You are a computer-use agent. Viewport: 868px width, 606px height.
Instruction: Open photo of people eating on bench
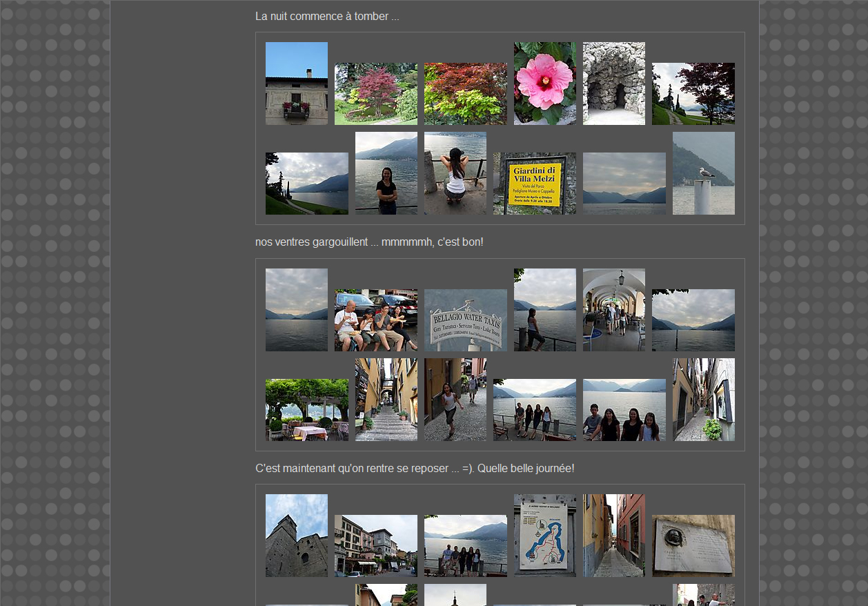375,320
